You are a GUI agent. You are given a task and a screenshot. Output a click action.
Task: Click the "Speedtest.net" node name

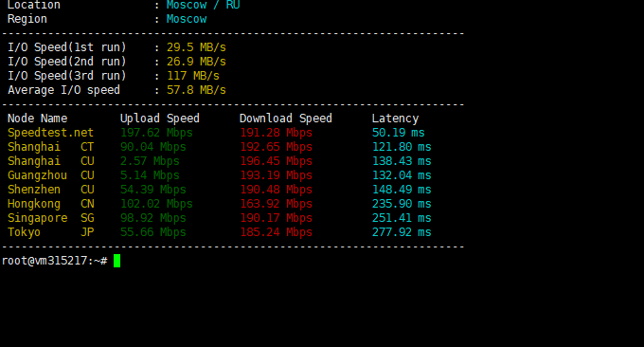pyautogui.click(x=50, y=133)
